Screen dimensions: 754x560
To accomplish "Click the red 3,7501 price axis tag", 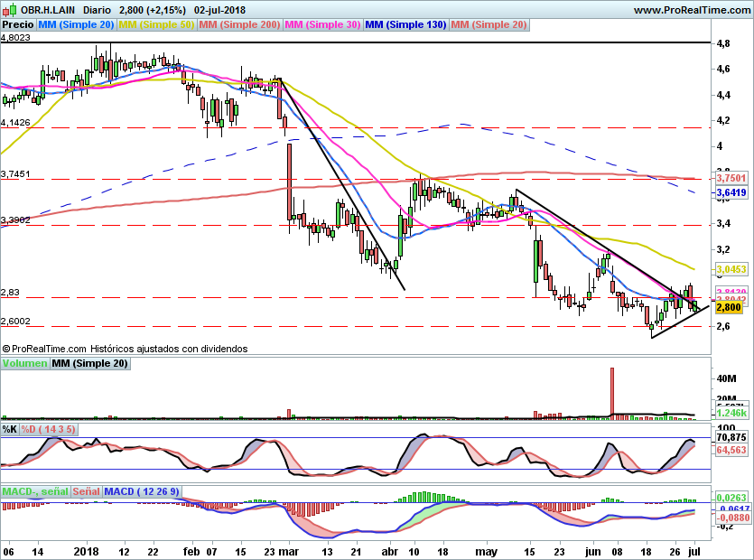I will [730, 179].
